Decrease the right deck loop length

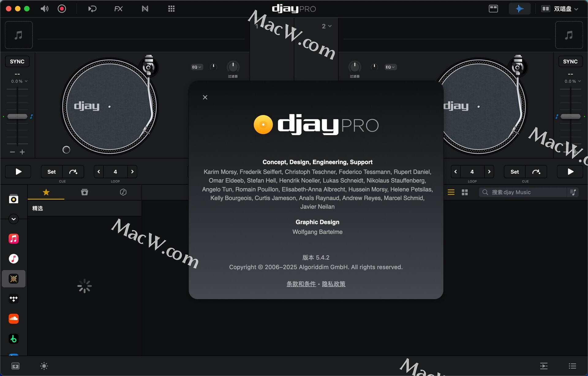(x=455, y=172)
